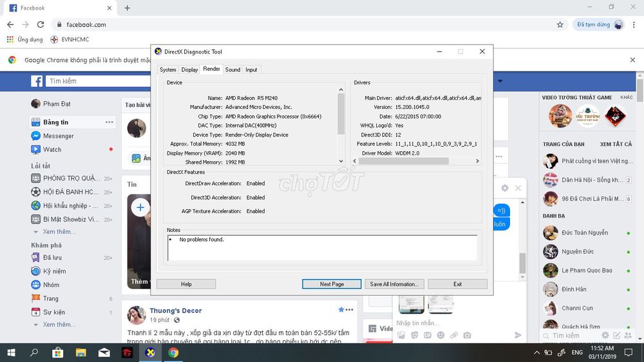
Task: Select the Render tab
Action: click(211, 69)
